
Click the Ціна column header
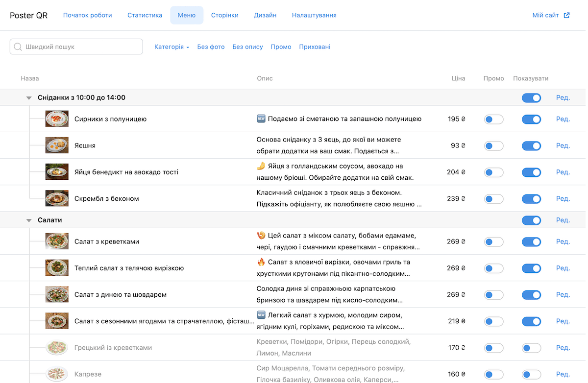[x=459, y=78]
